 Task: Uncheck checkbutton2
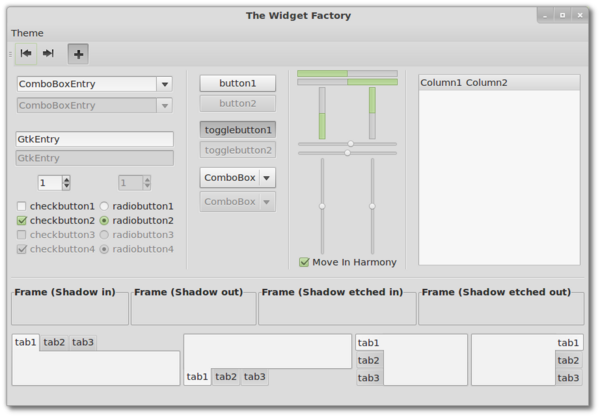pos(22,220)
